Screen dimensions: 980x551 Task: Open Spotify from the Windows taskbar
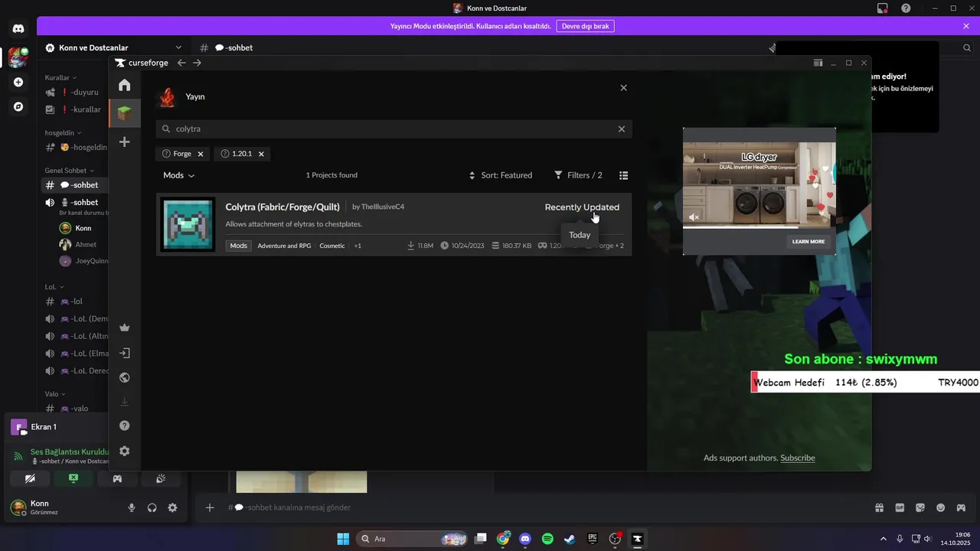click(547, 539)
